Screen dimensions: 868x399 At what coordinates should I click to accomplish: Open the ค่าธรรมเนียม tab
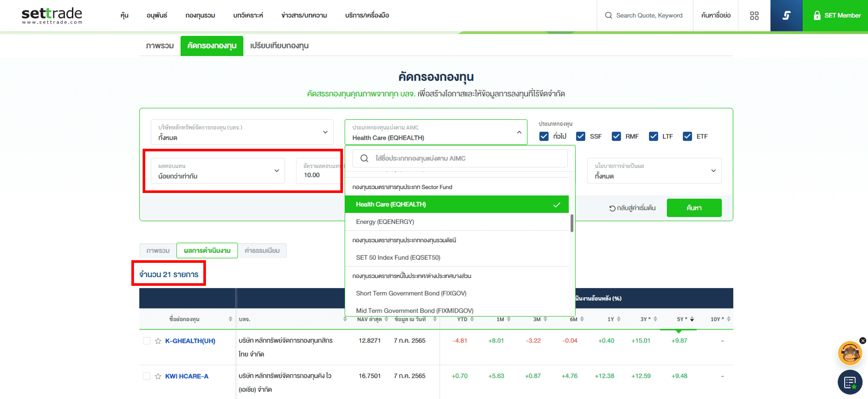point(262,251)
